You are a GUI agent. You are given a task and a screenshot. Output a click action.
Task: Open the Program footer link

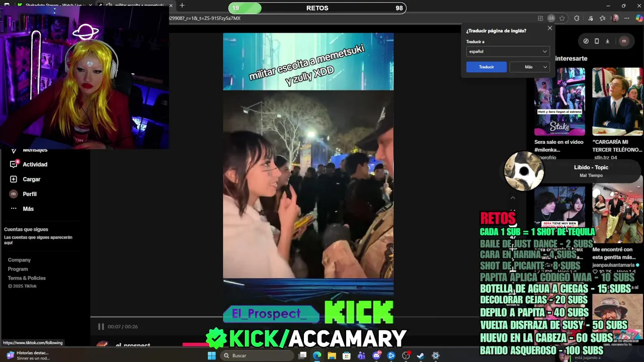point(18,269)
